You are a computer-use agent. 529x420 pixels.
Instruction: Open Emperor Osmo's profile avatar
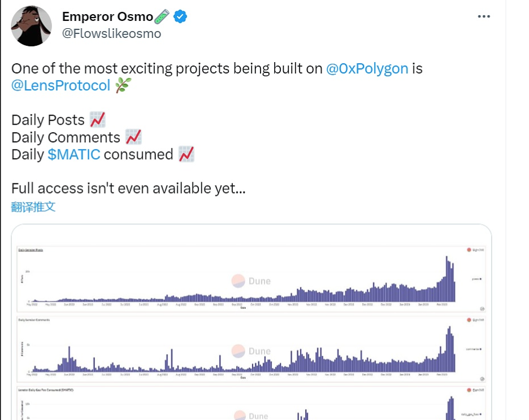coord(32,26)
